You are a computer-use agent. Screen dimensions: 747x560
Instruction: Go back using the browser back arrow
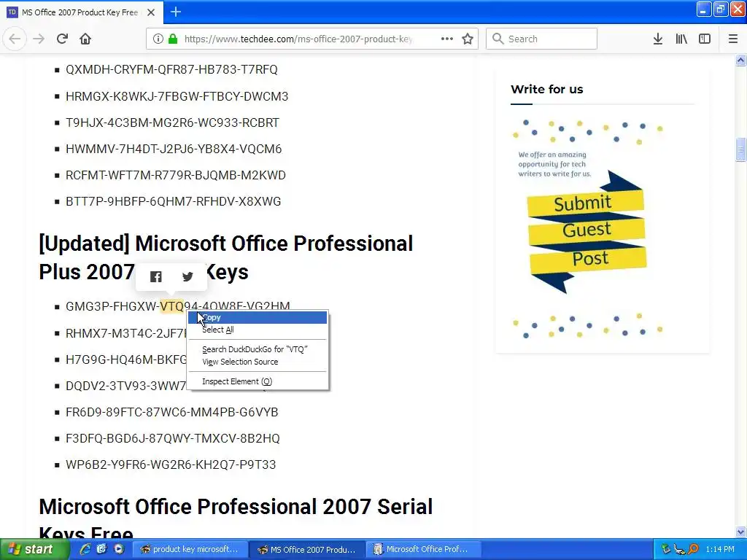tap(15, 39)
